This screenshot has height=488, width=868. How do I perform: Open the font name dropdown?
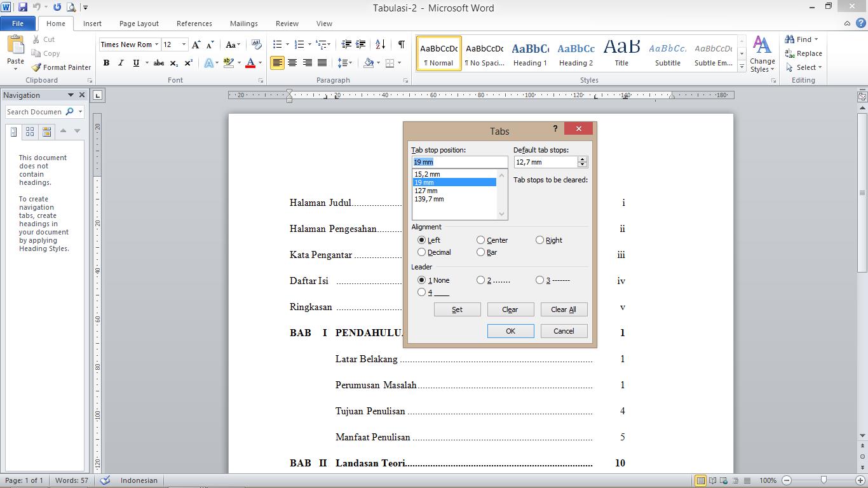156,44
